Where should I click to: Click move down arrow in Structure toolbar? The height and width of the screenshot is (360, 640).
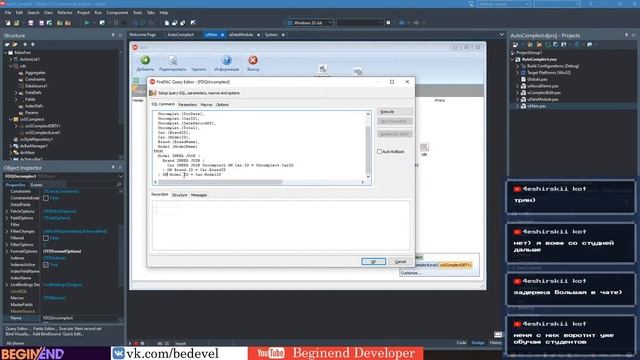pyautogui.click(x=33, y=44)
